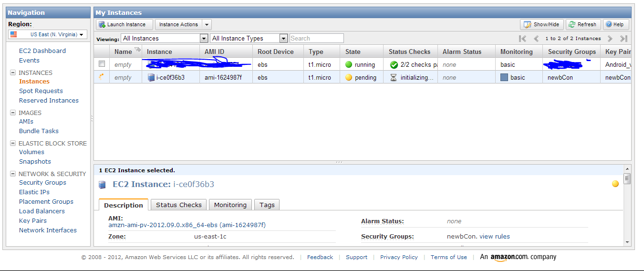Open the All Instances viewing dropdown
The width and height of the screenshot is (644, 271).
(x=165, y=38)
